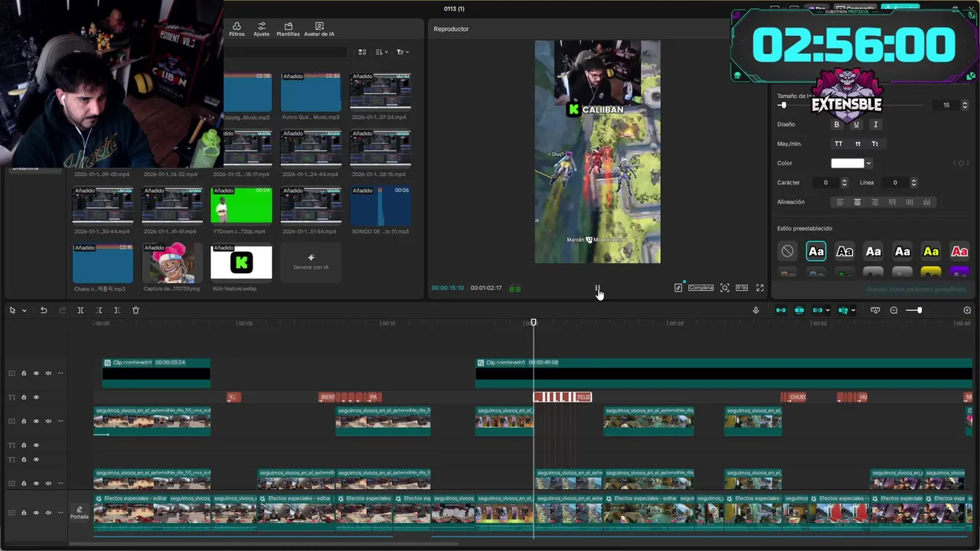This screenshot has height=551, width=980.
Task: Set text case to lowercase tt
Action: tap(857, 144)
